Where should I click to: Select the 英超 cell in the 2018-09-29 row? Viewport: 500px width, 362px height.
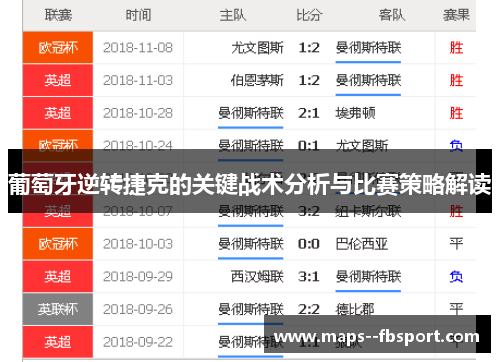[x=58, y=276]
